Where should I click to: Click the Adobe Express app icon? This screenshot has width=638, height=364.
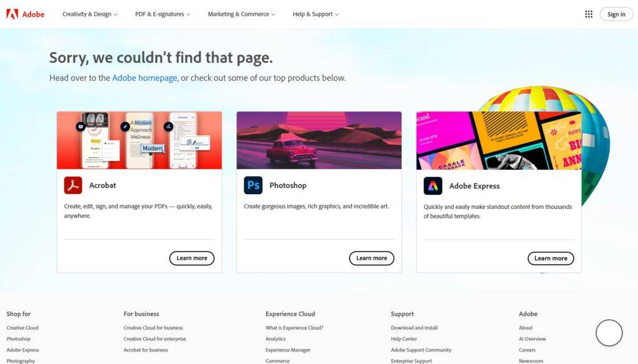click(433, 186)
